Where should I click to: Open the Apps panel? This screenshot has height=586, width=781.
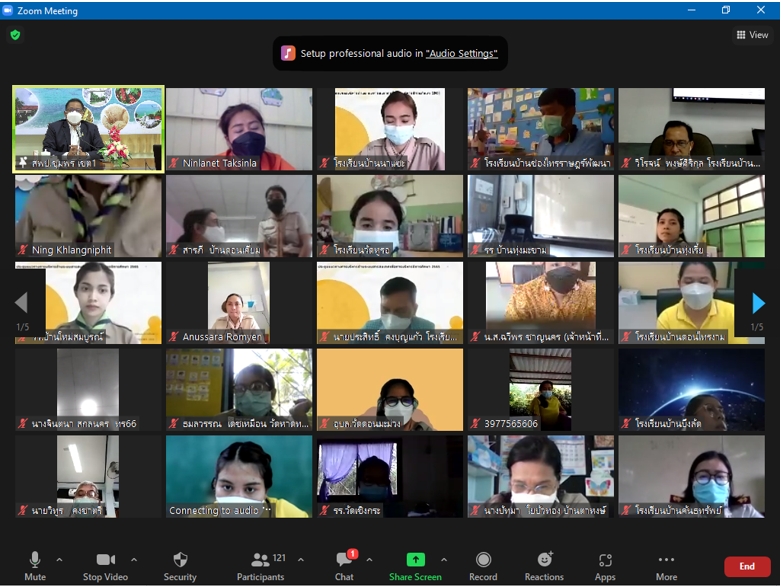click(x=605, y=565)
